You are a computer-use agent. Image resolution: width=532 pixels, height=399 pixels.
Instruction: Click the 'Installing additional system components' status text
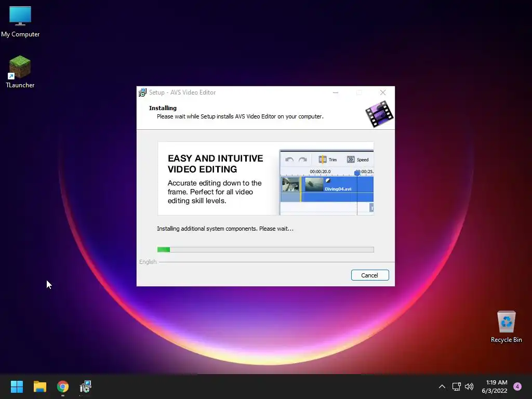(x=225, y=229)
